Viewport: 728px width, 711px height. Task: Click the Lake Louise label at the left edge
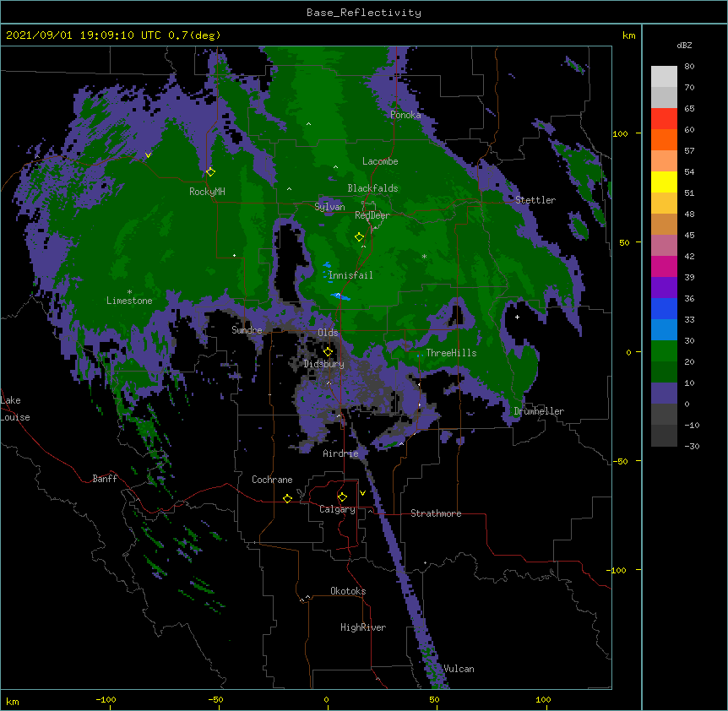coord(15,409)
